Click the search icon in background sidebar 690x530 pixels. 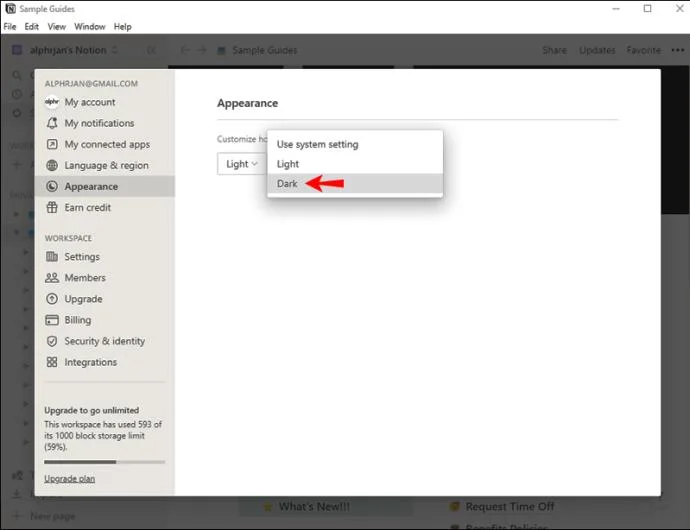17,75
